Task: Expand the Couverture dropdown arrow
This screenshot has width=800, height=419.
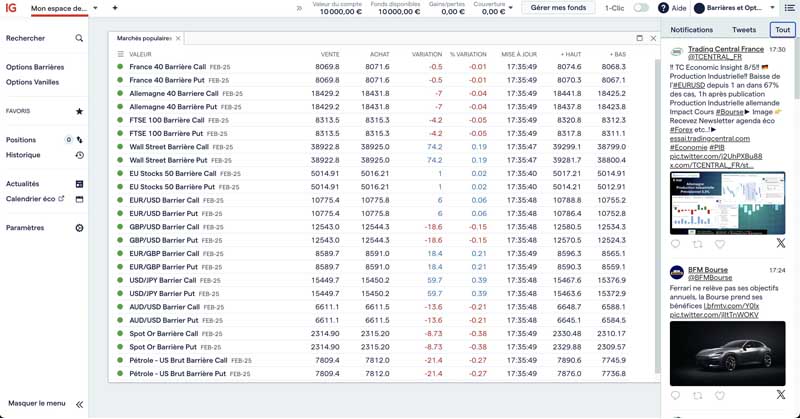Action: click(x=511, y=8)
